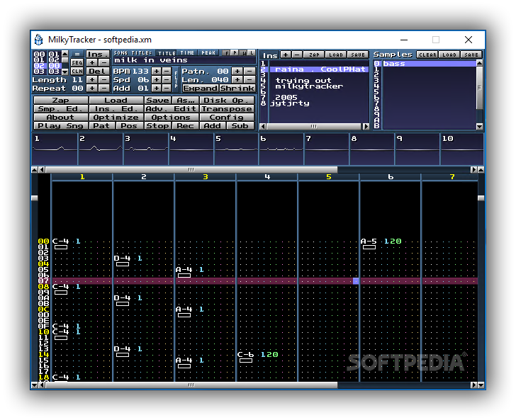
Task: Click the L button beside PEAK tab
Action: pos(252,52)
